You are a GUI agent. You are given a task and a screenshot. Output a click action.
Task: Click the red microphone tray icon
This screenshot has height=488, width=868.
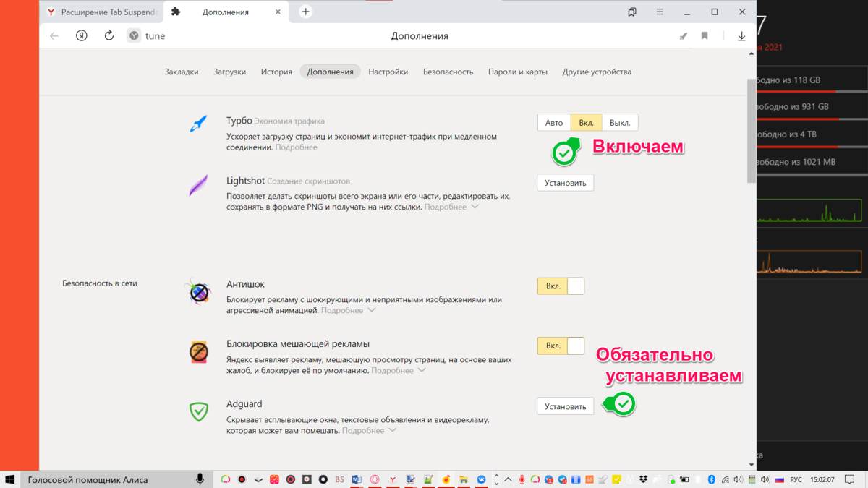pos(522,479)
